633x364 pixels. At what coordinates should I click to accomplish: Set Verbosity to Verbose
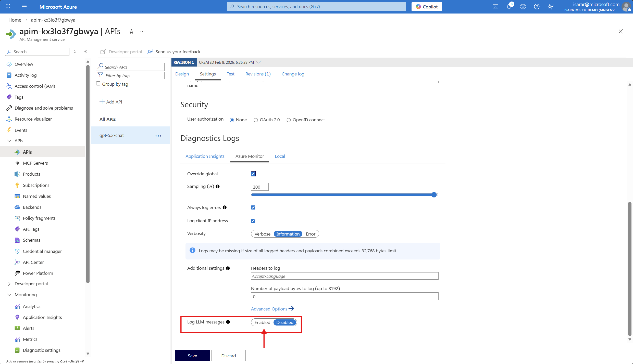262,234
